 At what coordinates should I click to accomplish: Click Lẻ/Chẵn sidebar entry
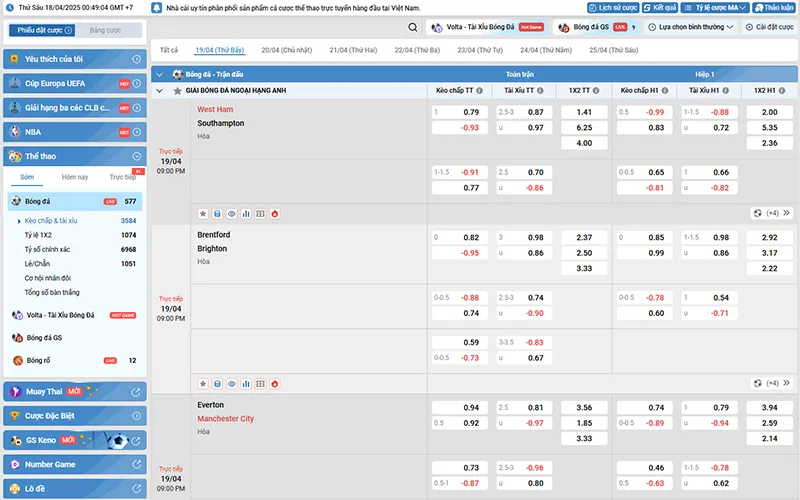[37, 264]
